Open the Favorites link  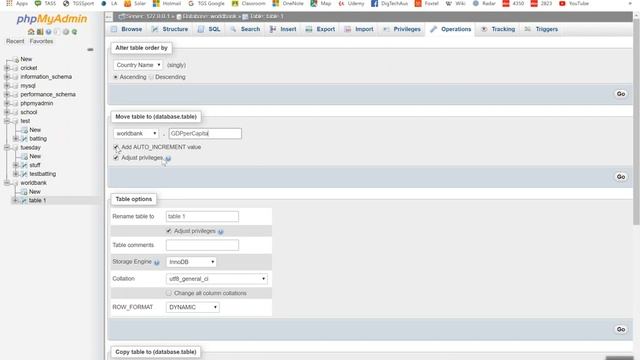pyautogui.click(x=41, y=41)
